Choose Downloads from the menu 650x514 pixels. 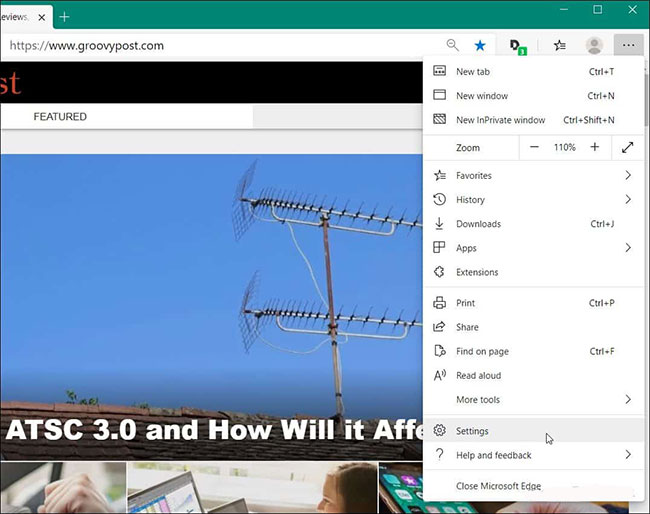point(533,224)
